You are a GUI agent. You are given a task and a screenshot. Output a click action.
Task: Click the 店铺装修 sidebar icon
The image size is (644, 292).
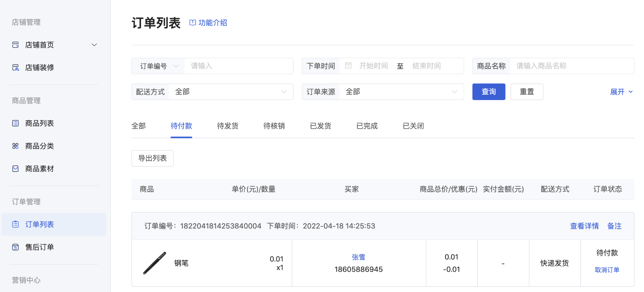15,67
